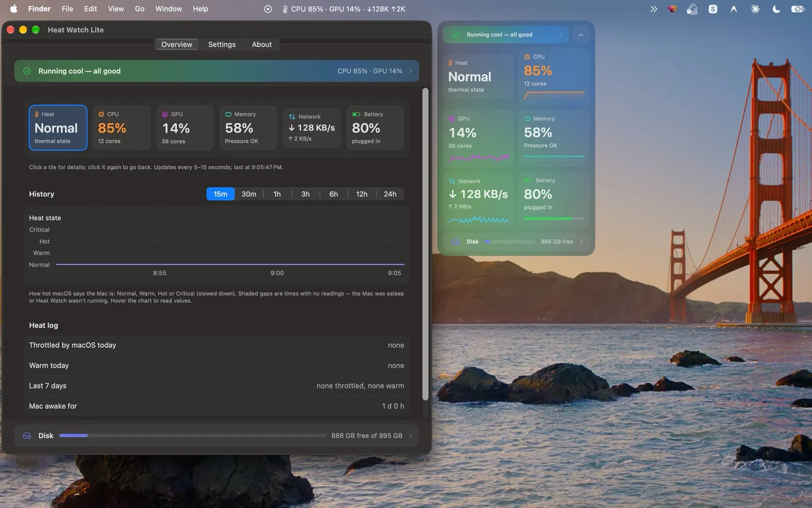Click the circled play icon in the menu bar
Image resolution: width=812 pixels, height=508 pixels.
[x=267, y=9]
